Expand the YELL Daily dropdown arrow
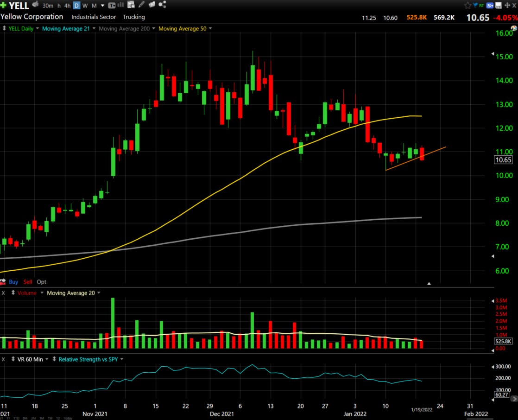This screenshot has height=420, width=518. click(x=38, y=28)
